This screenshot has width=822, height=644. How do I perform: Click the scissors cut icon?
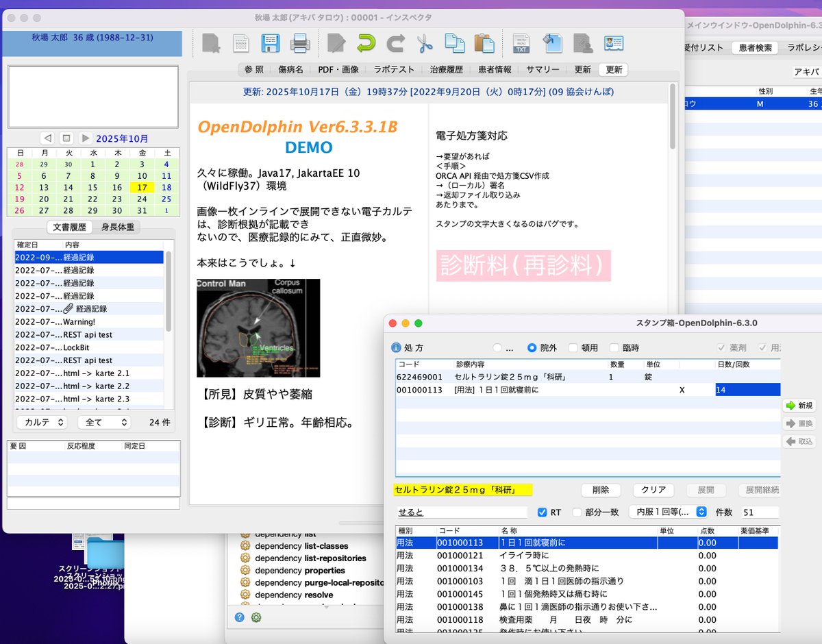pos(425,44)
